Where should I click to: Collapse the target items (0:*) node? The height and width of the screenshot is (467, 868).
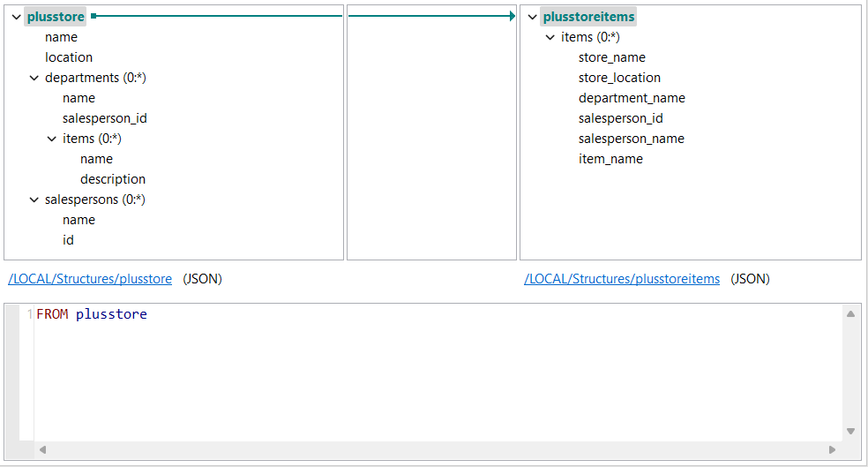[x=550, y=37]
